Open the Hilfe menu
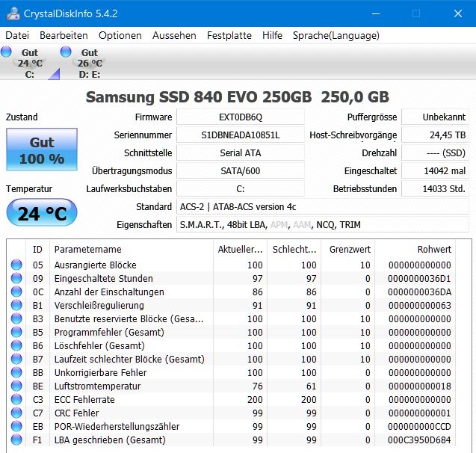 coord(272,36)
